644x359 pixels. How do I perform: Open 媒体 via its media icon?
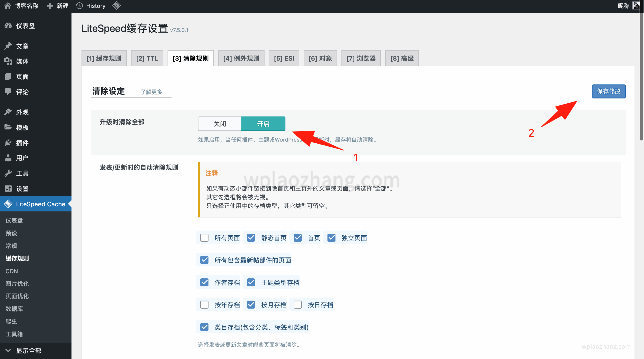8,61
